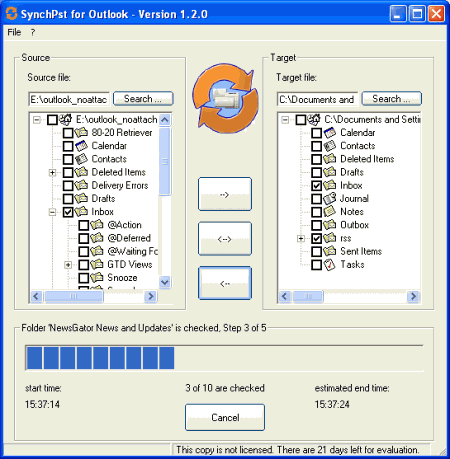Open the File menu
Viewport: 450px width, 459px height.
point(14,32)
